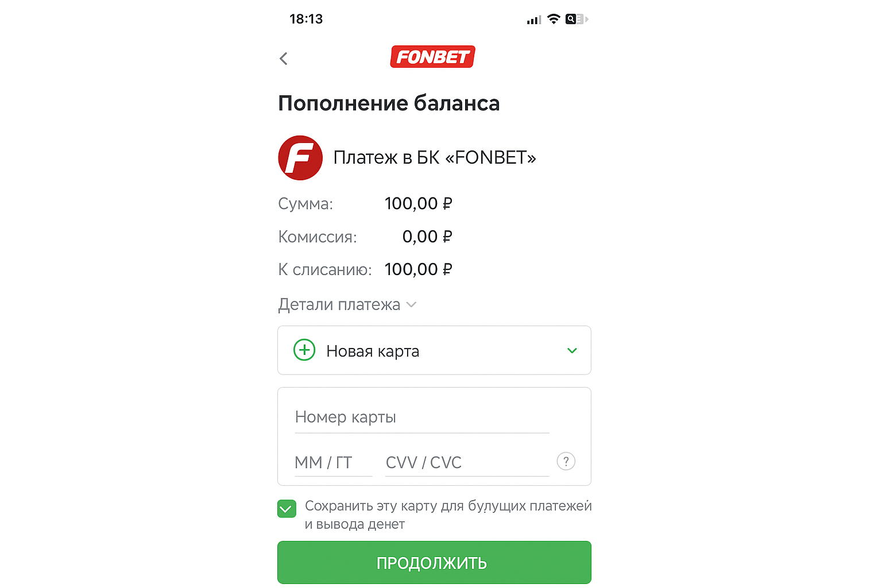This screenshot has width=882, height=588.
Task: Focus the 'Номер карты' input field
Action: (x=422, y=417)
